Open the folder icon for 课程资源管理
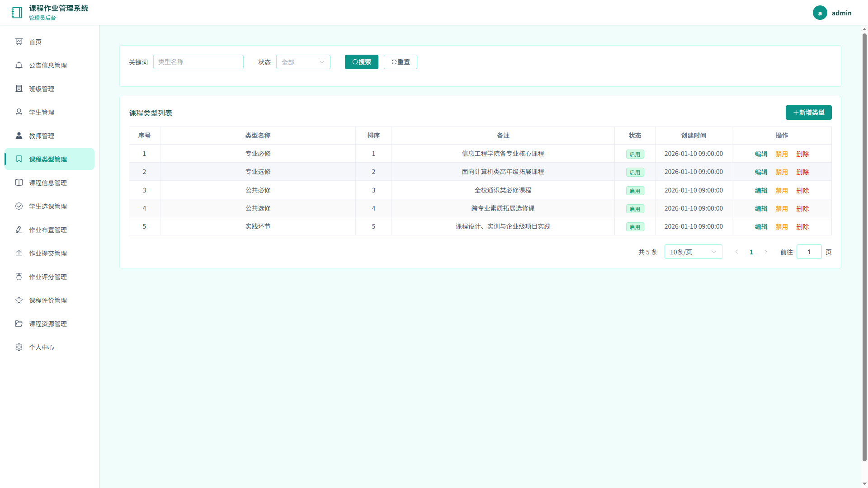This screenshot has width=868, height=488. point(19,324)
